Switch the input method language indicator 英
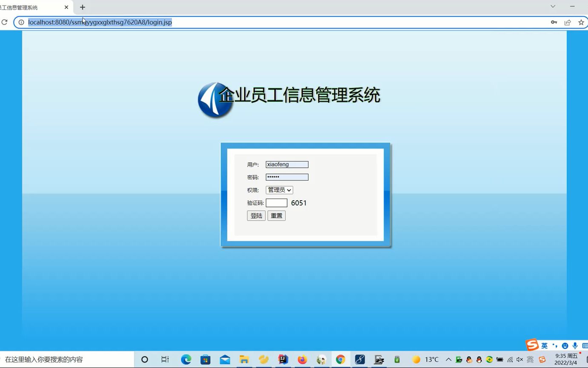Screen dimensions: 588x368 pyautogui.click(x=545, y=345)
